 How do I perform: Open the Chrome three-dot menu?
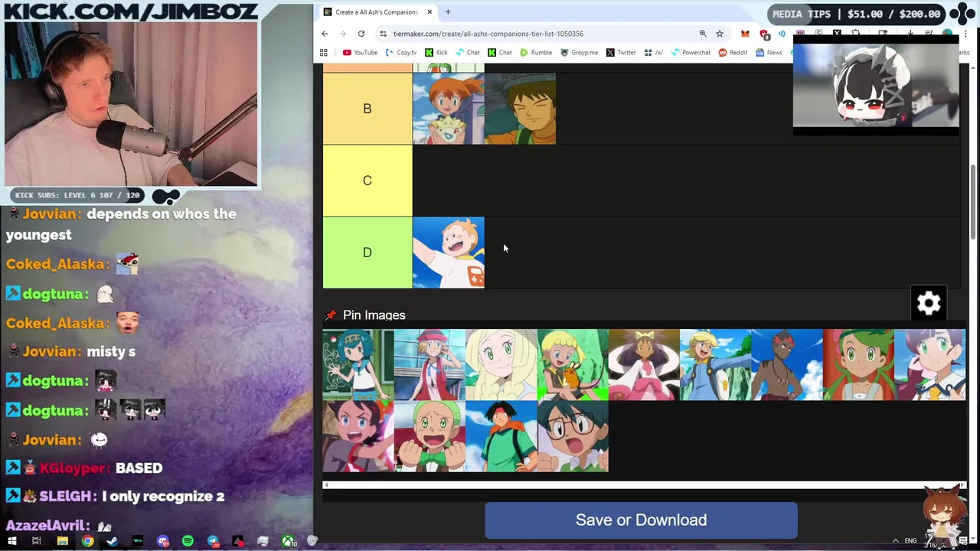point(966,34)
